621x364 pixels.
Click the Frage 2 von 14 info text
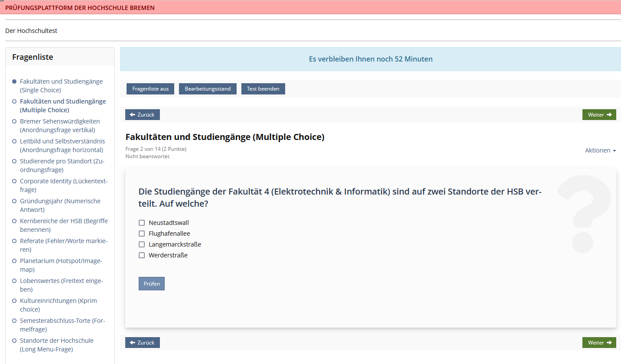point(156,149)
